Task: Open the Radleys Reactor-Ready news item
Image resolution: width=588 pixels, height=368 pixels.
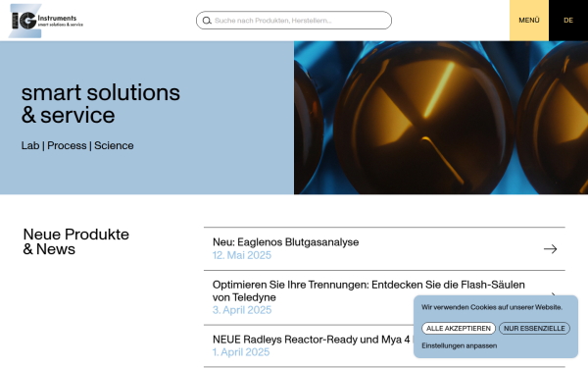Action: point(313,340)
